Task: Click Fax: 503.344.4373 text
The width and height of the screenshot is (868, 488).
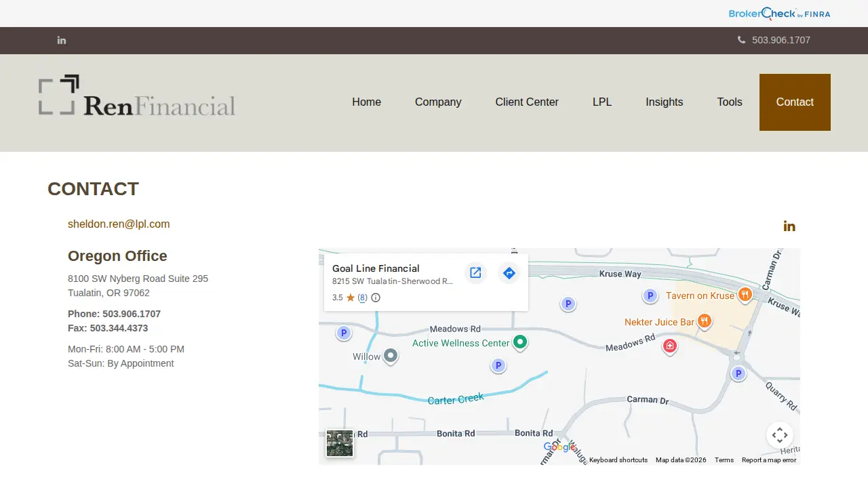Action: tap(108, 328)
